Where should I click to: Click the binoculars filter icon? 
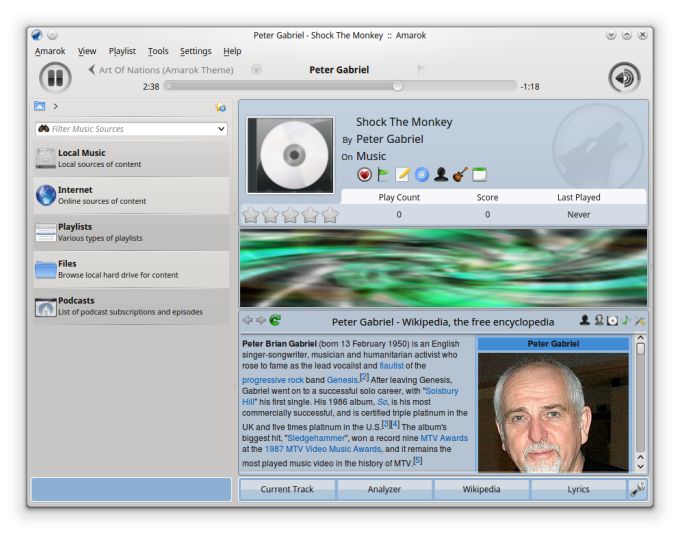pos(43,128)
